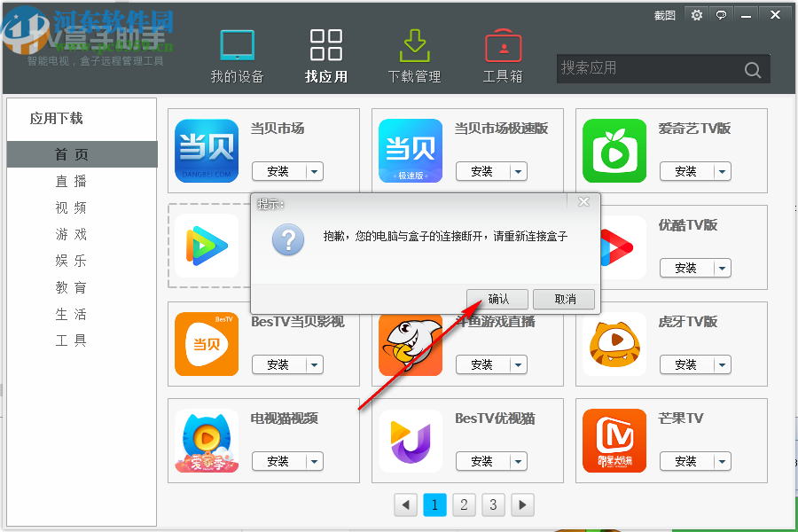Click the 虎牙TV版 app icon

click(614, 344)
